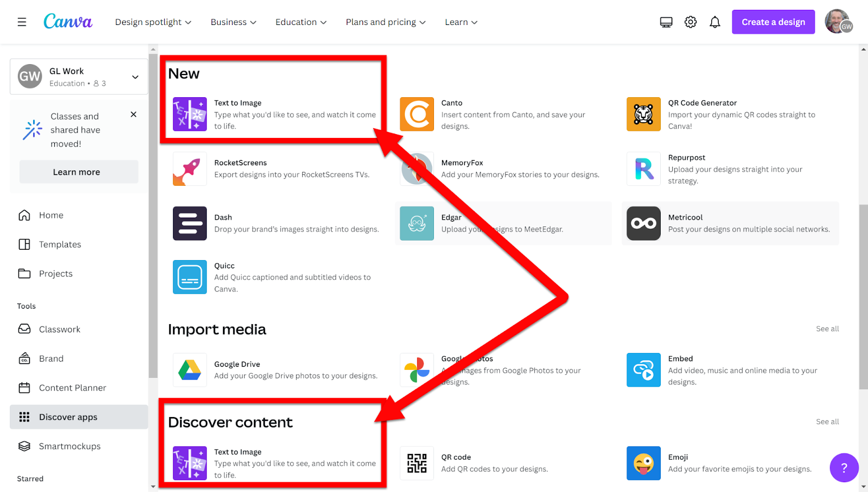Expand the Business menu
868x492 pixels.
(233, 22)
